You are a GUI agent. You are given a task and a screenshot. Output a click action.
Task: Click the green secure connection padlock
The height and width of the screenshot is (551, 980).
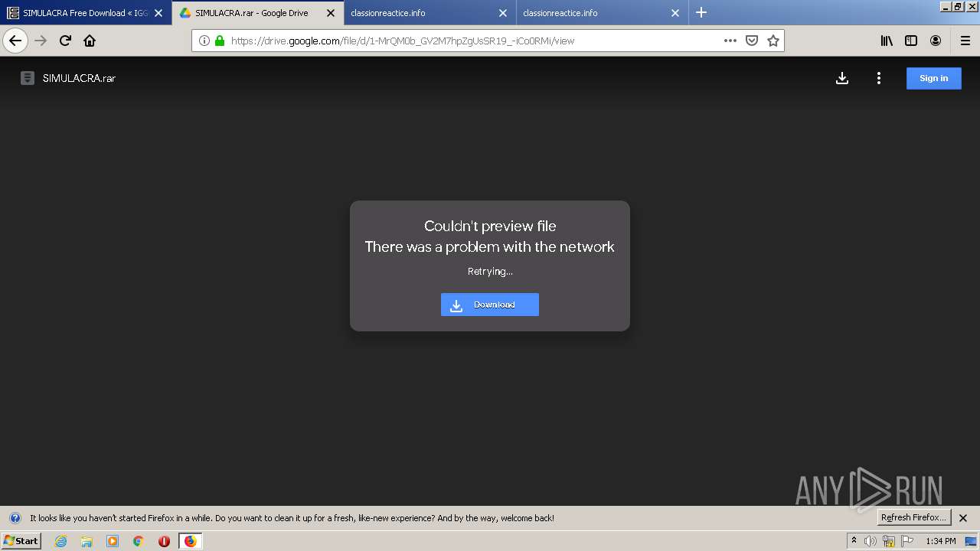[220, 41]
